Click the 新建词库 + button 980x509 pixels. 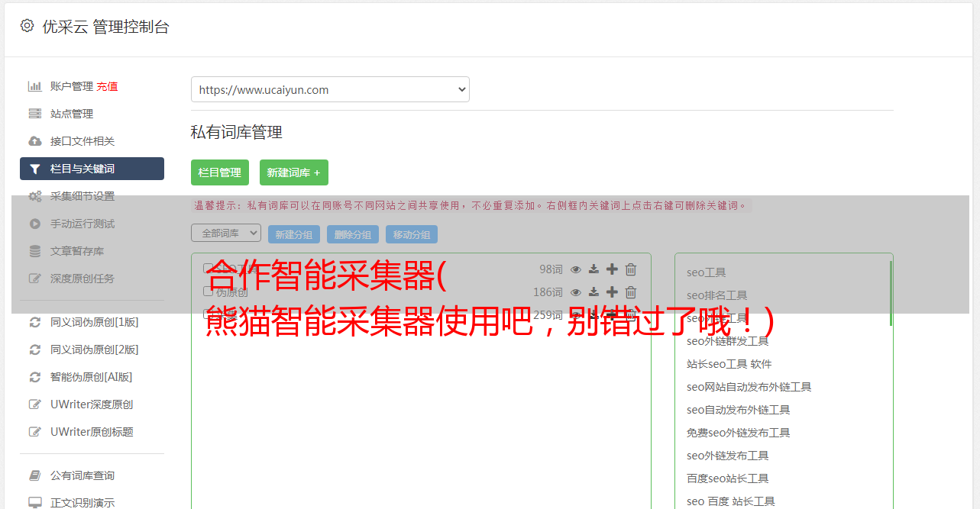pyautogui.click(x=294, y=172)
